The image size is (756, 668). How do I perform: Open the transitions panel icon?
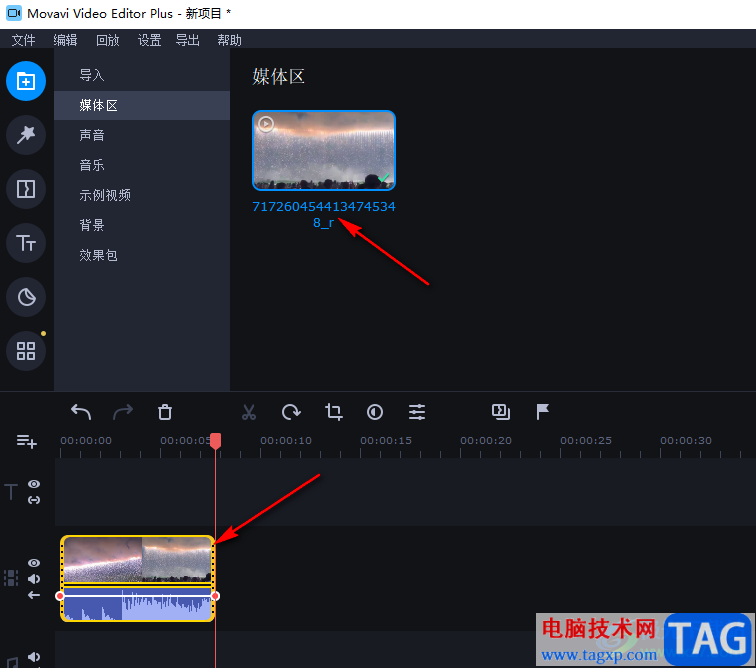tap(26, 189)
